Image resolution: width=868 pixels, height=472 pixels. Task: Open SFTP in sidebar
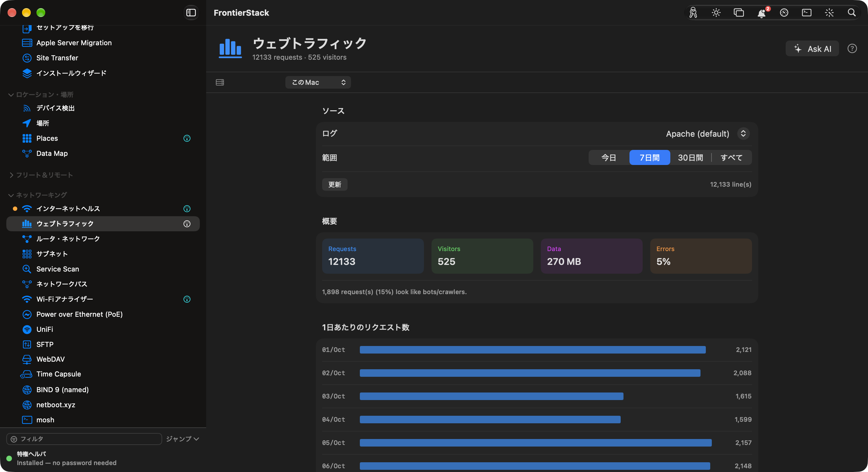point(103,345)
